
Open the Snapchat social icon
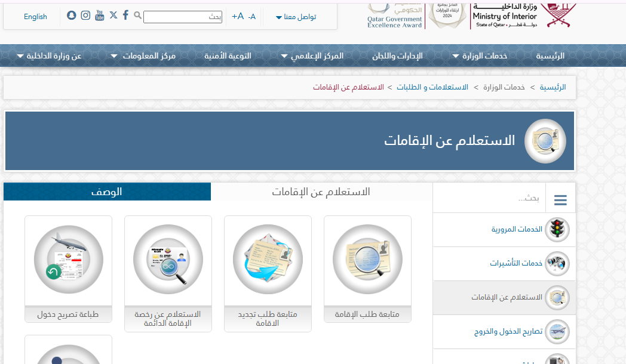tap(72, 15)
